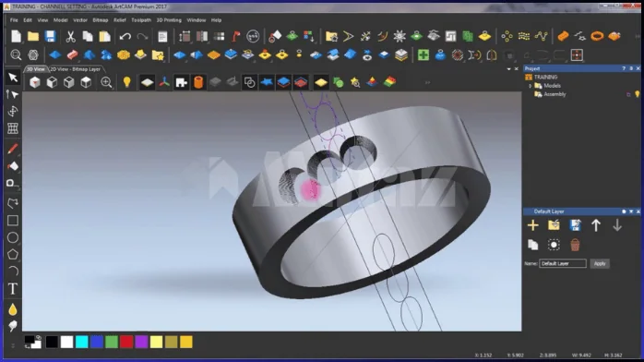Select the Arc drawing tool
Screen dimensions: 644x362
13,271
